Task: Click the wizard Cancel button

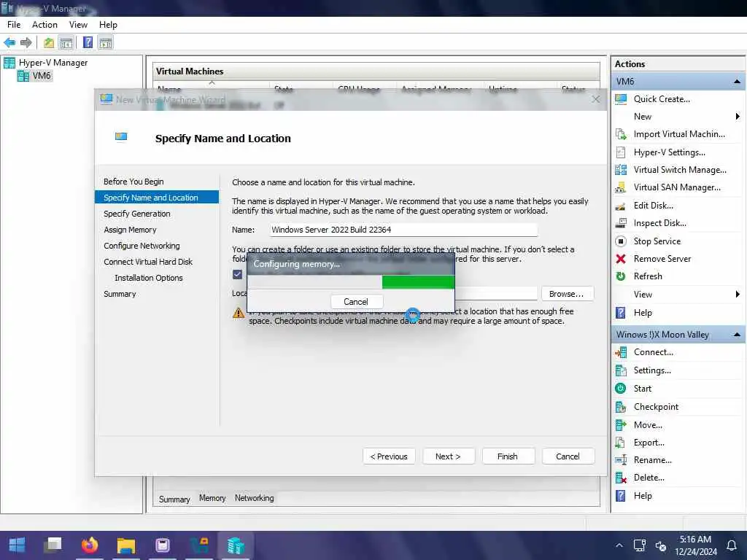Action: 568,456
